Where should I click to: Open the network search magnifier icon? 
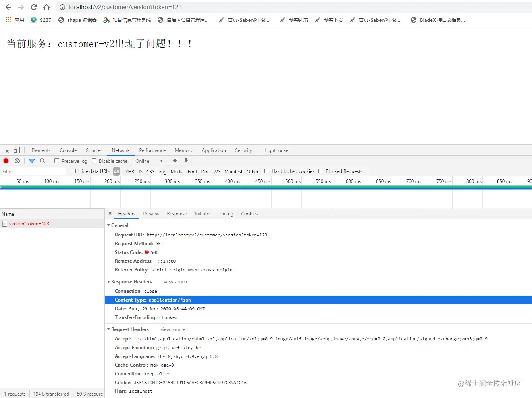pos(43,161)
